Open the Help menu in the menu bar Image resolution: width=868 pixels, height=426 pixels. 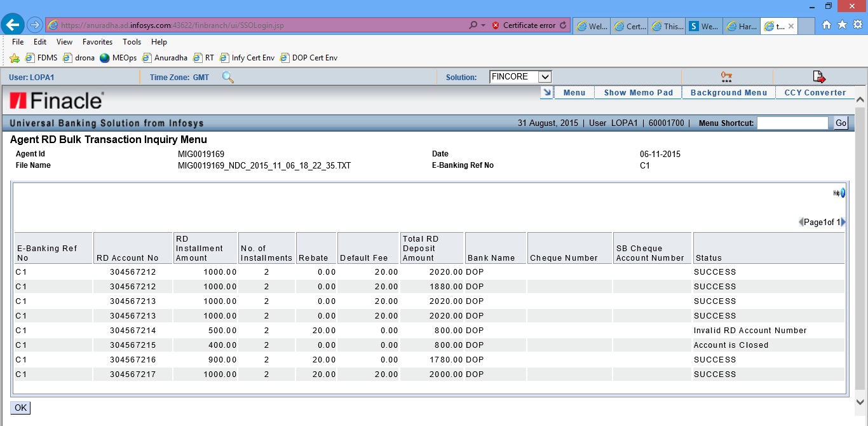click(159, 42)
